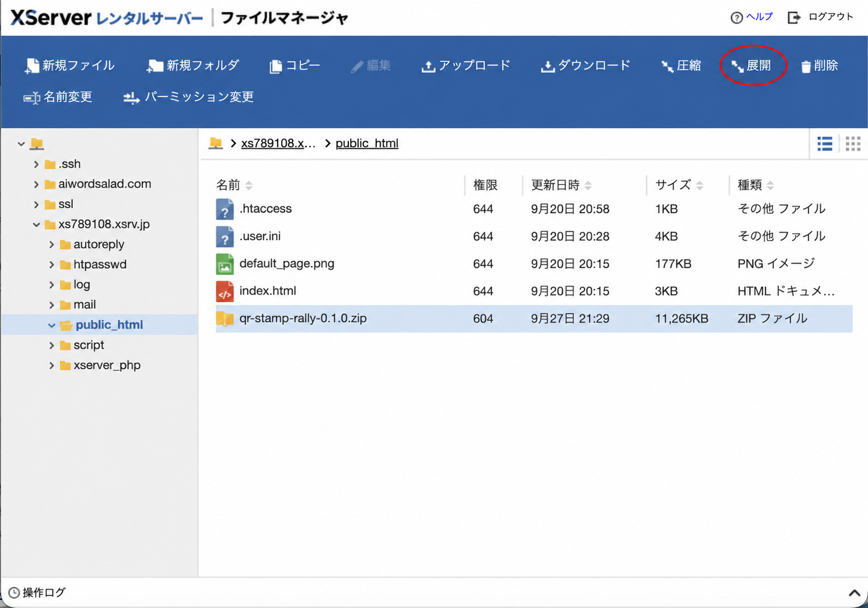Viewport: 868px width, 608px height.
Task: Expand the operation log panel chevron
Action: [854, 593]
